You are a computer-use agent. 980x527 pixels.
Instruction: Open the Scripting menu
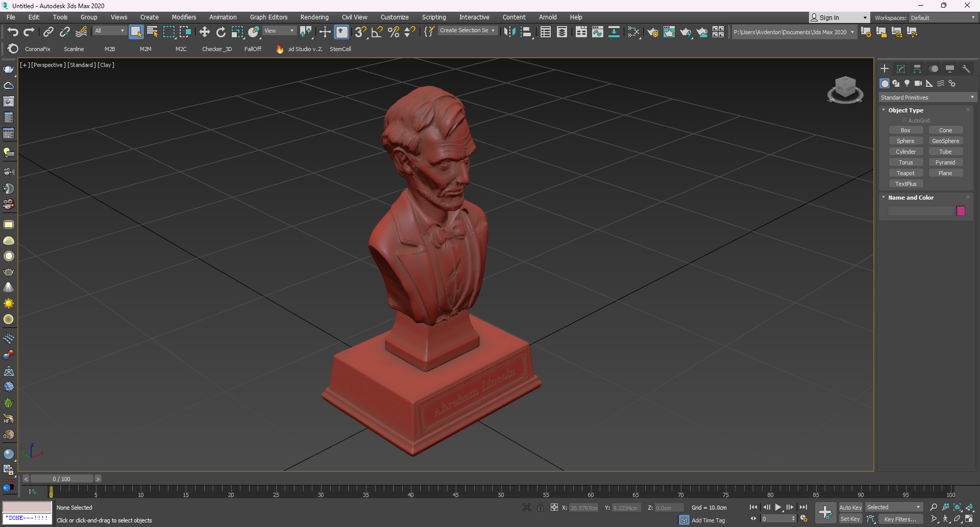click(x=434, y=17)
